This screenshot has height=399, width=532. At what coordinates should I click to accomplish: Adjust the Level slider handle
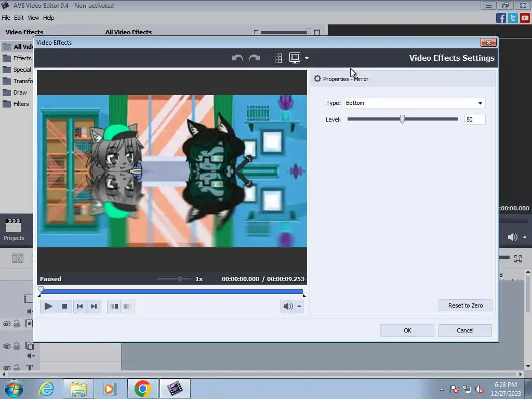pyautogui.click(x=402, y=119)
